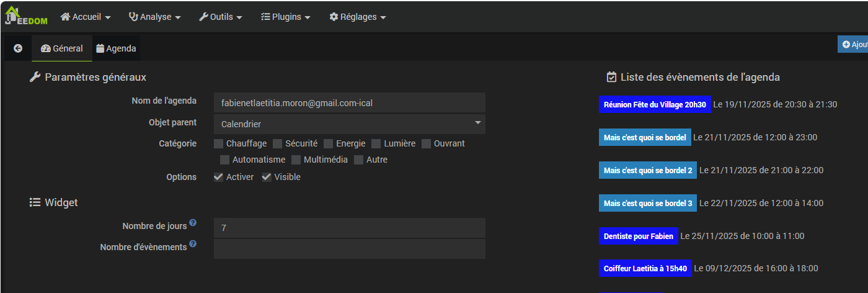Check the Ouvrant category

pyautogui.click(x=427, y=144)
